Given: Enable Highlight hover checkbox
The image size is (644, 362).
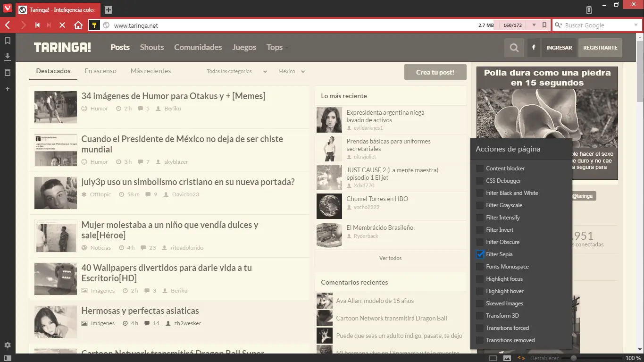Looking at the screenshot, I should click(480, 291).
